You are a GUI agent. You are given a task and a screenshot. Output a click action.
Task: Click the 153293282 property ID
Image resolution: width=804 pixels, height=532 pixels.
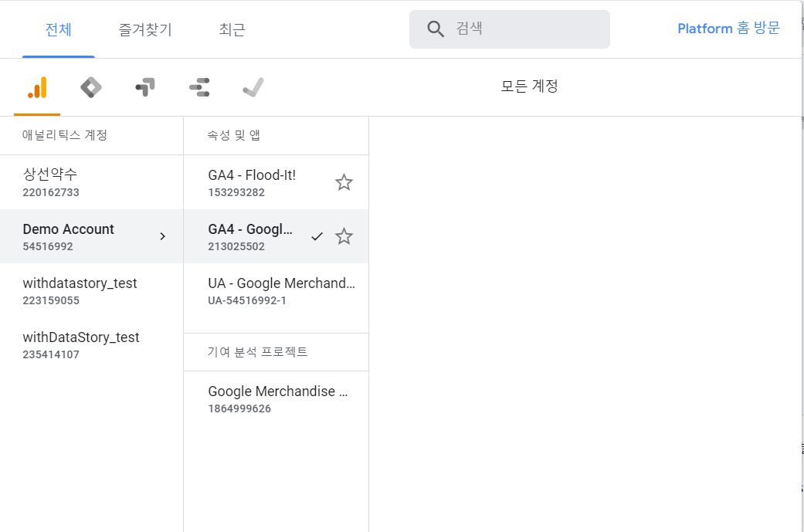(x=236, y=192)
